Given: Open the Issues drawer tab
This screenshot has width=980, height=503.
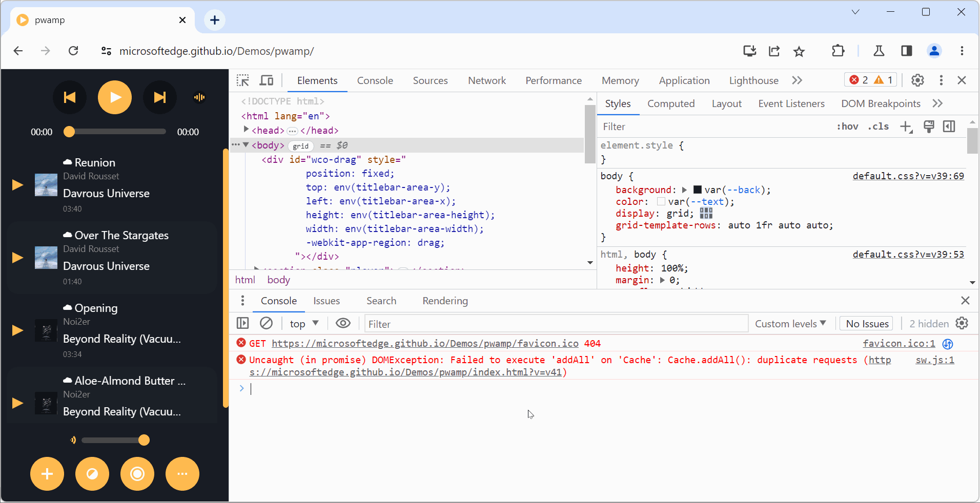Looking at the screenshot, I should pyautogui.click(x=326, y=301).
